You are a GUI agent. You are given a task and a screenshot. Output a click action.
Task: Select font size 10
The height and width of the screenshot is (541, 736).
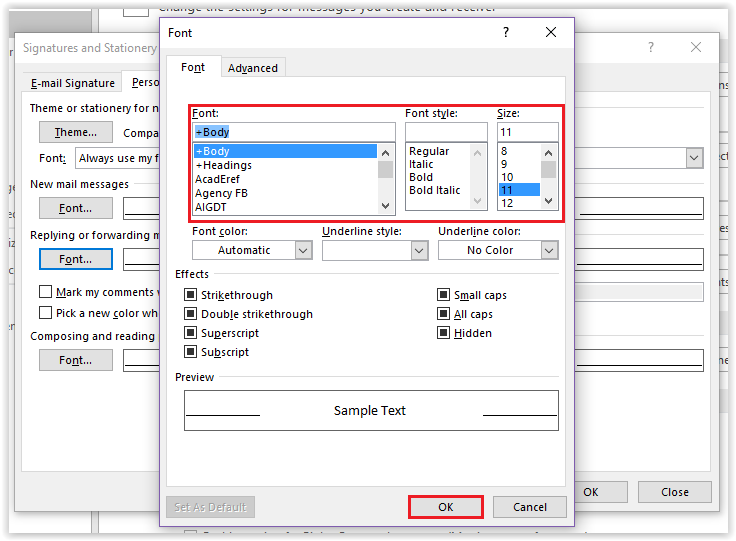[x=519, y=177]
